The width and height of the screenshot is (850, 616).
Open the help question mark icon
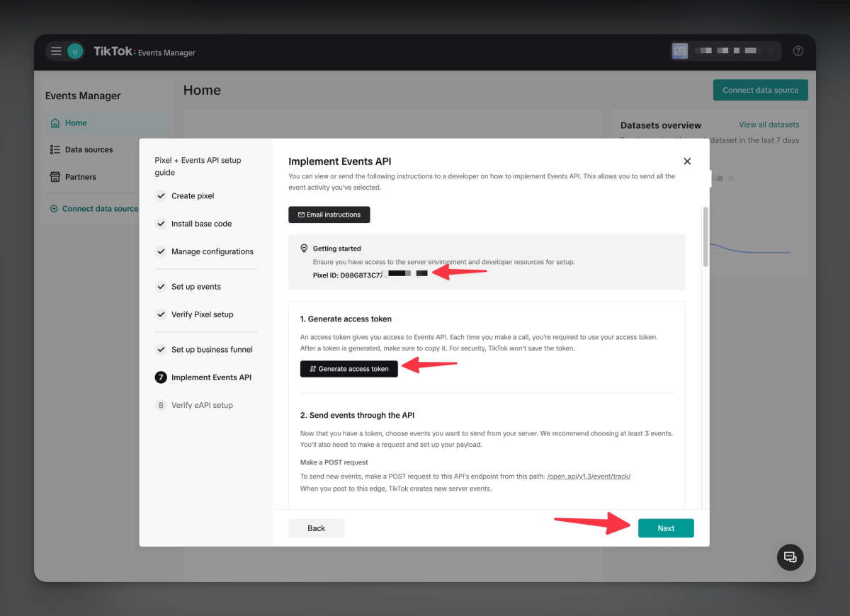(798, 51)
